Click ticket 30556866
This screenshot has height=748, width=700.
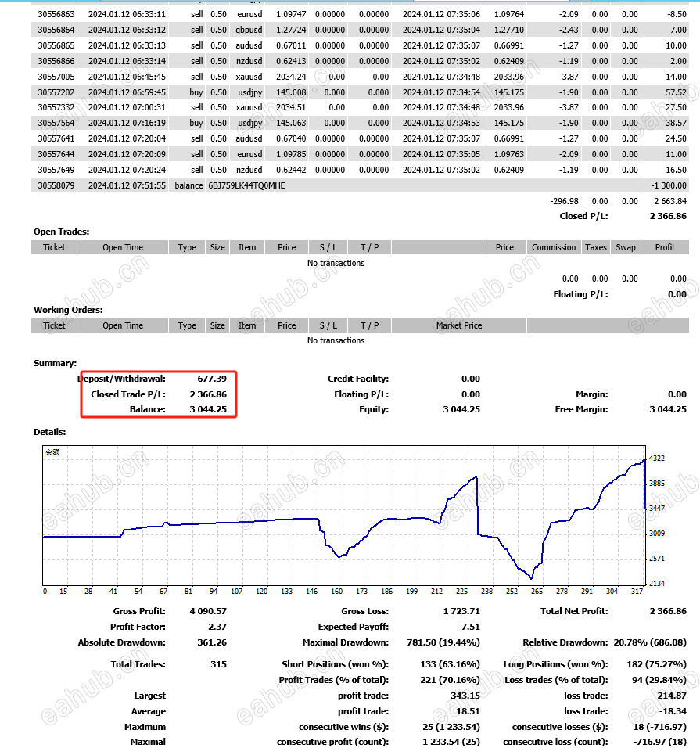56,61
